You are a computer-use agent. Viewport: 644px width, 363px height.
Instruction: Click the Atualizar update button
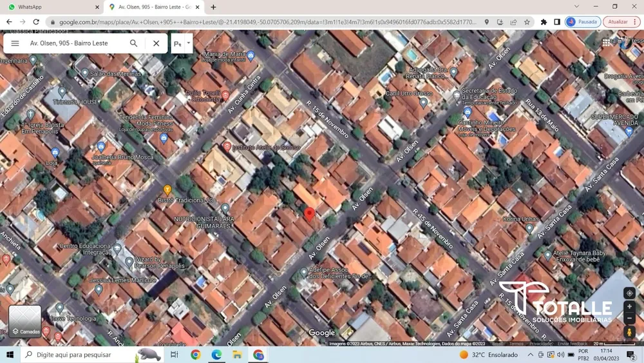618,22
